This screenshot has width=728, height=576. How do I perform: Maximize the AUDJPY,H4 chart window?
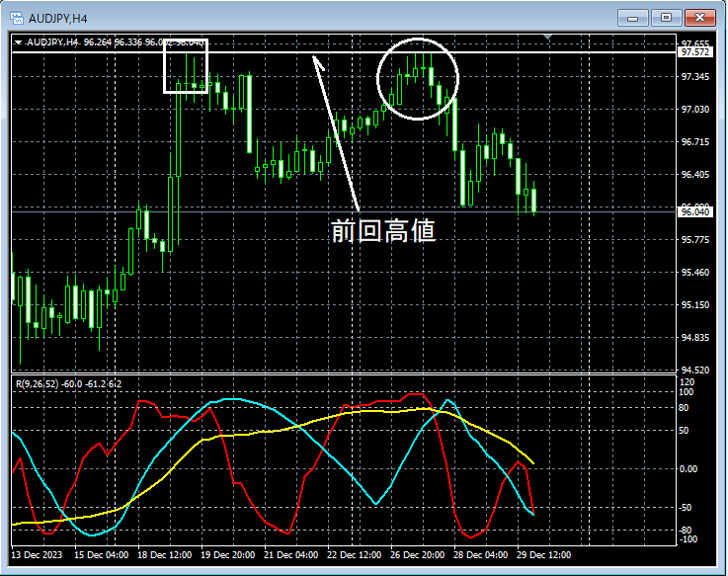pyautogui.click(x=666, y=18)
